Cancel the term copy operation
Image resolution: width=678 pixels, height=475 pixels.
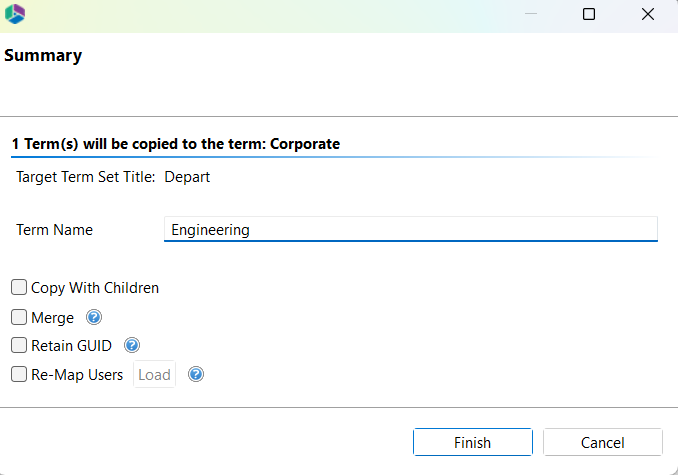(603, 442)
